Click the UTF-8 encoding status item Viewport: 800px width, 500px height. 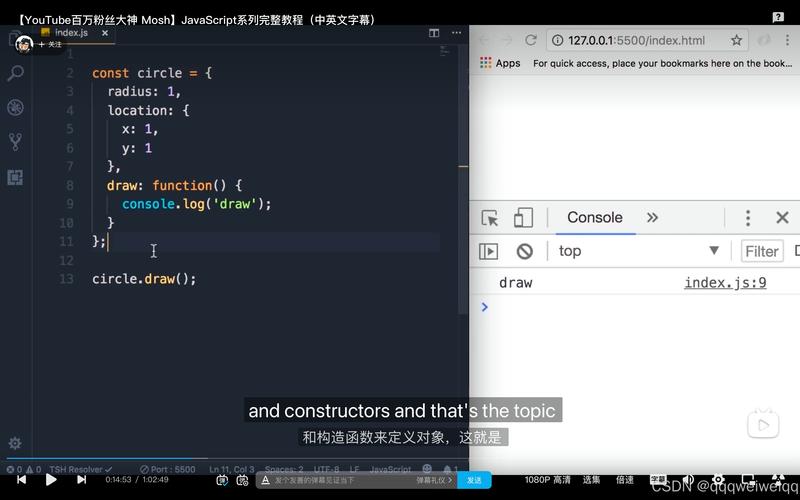(326, 469)
